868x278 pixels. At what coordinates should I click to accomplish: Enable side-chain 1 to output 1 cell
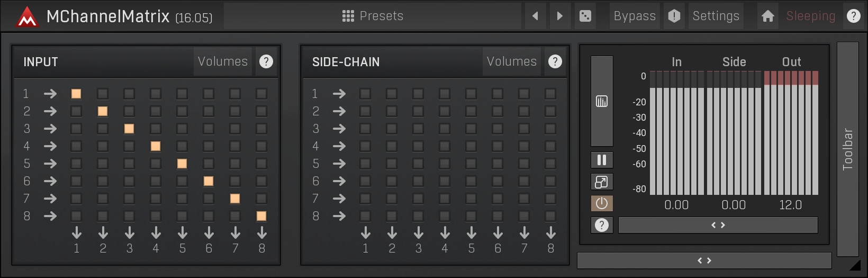pyautogui.click(x=365, y=94)
